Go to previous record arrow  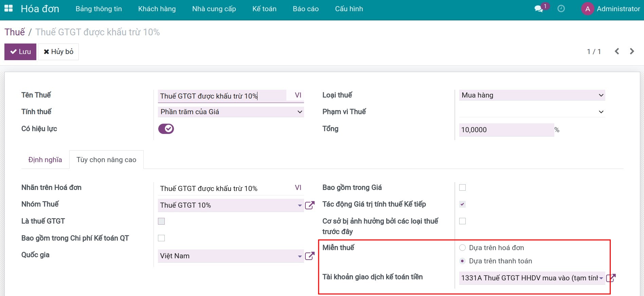[x=617, y=51]
